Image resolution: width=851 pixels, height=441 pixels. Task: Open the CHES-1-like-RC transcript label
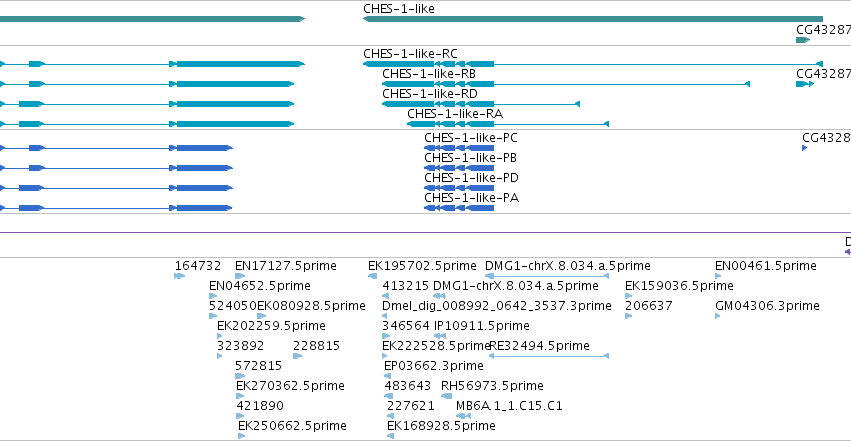coord(410,54)
